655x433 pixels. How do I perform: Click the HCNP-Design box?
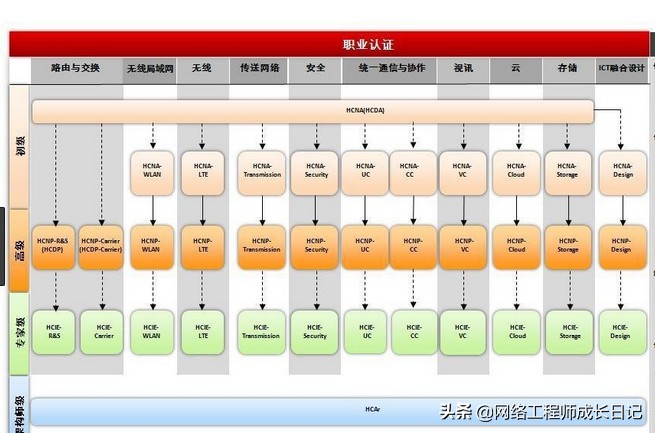[x=622, y=247]
